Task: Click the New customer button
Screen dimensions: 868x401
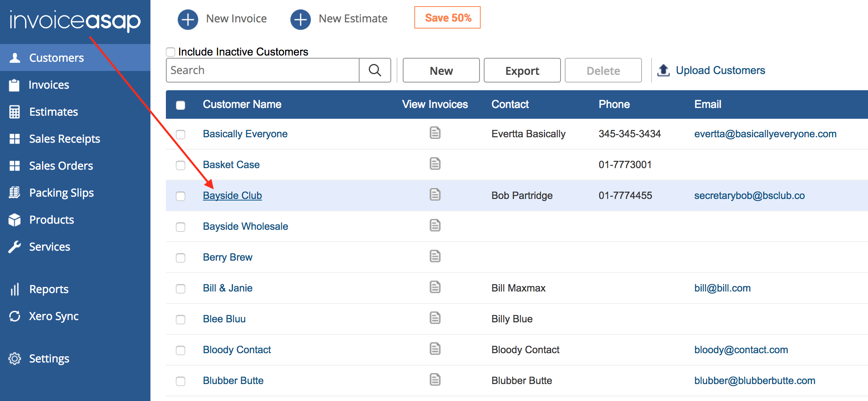Action: pos(441,70)
